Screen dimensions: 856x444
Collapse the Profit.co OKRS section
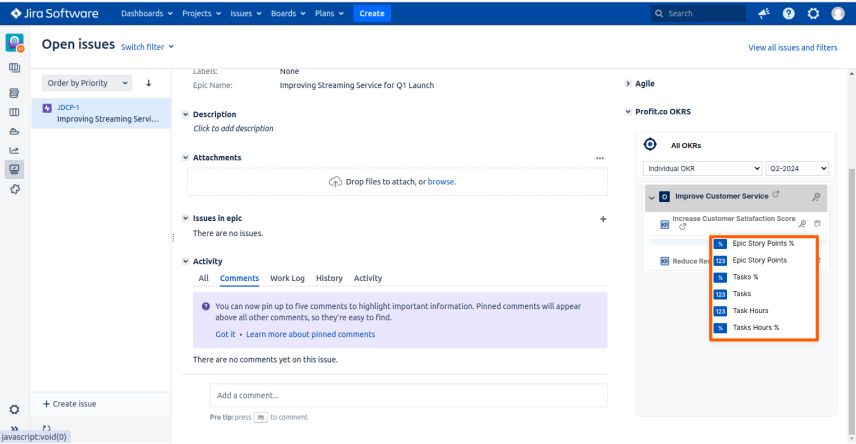[628, 111]
